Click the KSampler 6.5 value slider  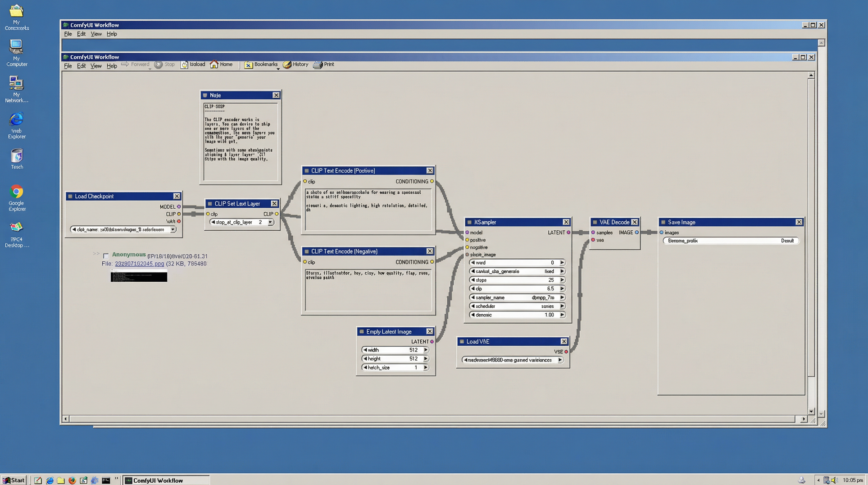pyautogui.click(x=517, y=289)
